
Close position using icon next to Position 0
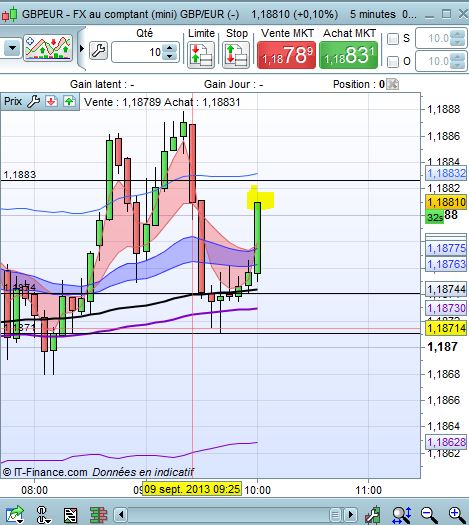(x=393, y=84)
